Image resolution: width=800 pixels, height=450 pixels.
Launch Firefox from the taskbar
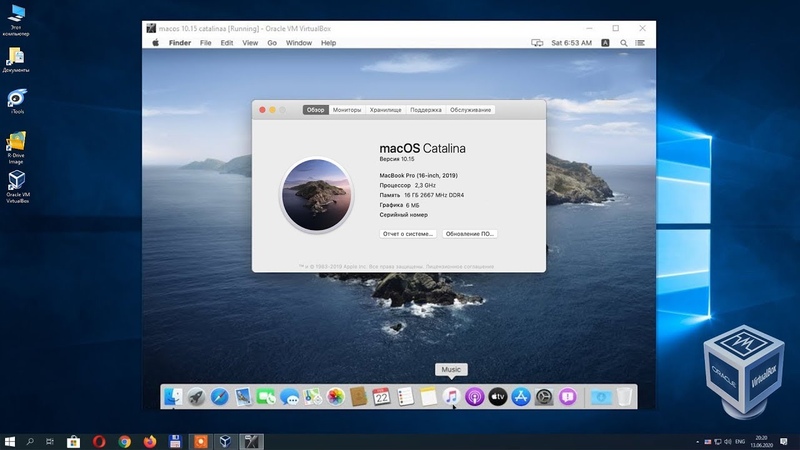[149, 441]
